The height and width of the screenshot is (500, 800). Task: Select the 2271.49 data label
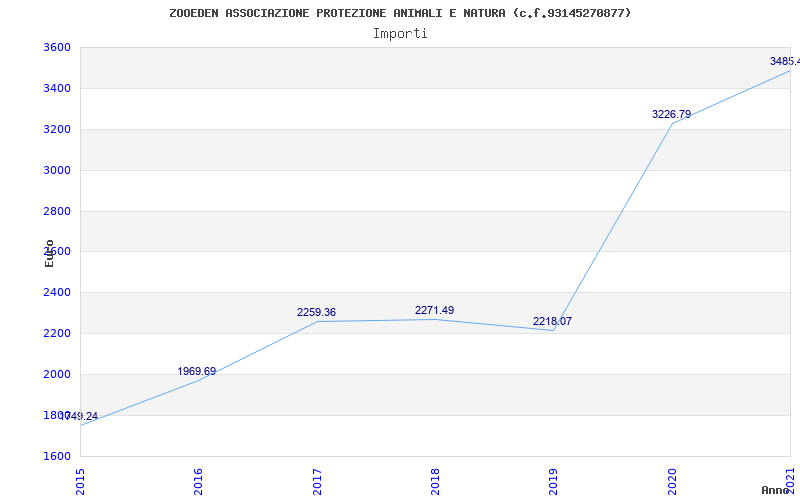coord(434,310)
